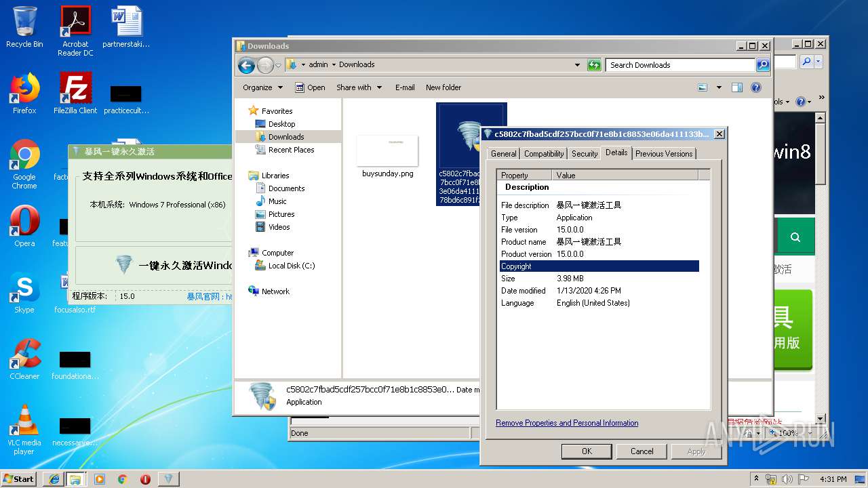Confirm properties dialog with OK
This screenshot has height=488, width=868.
[587, 451]
